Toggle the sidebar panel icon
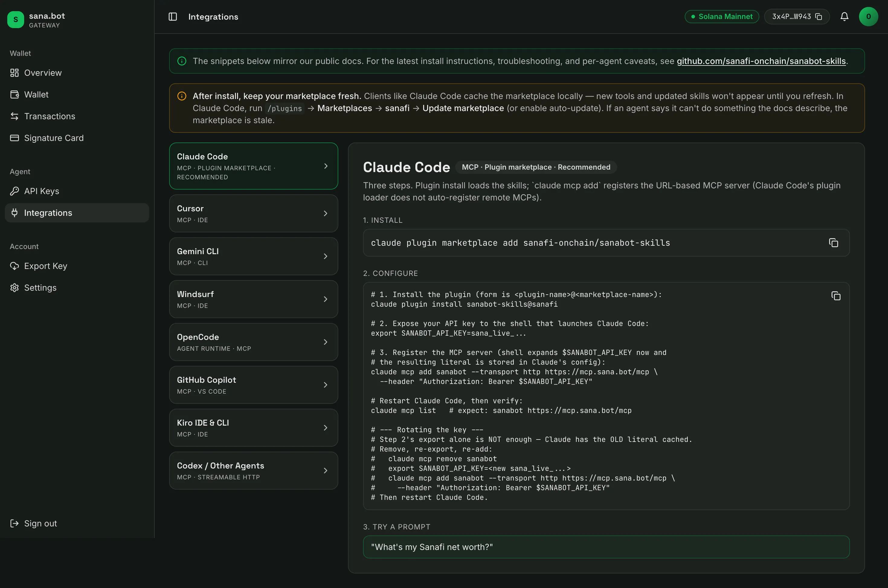This screenshot has width=888, height=588. point(172,17)
